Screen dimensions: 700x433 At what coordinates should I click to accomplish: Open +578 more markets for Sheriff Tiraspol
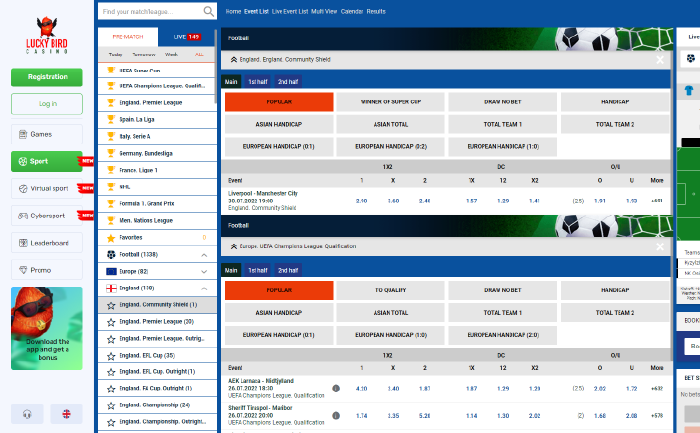(657, 416)
